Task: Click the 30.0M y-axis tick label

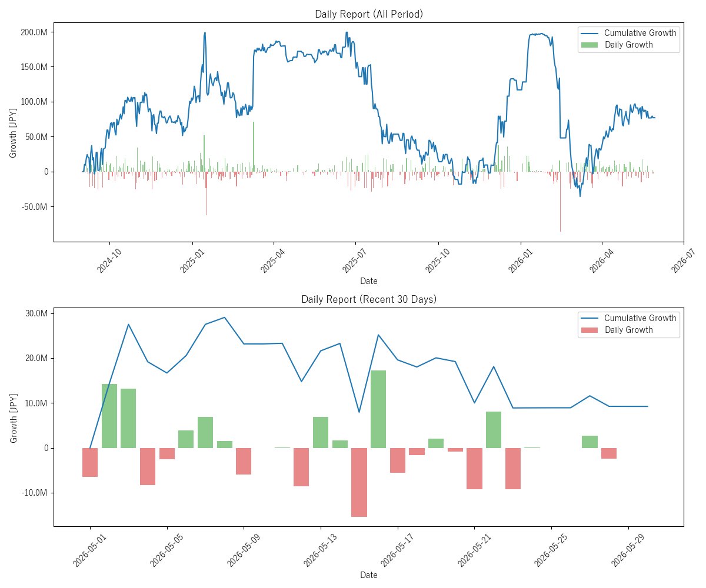Action: [38, 313]
